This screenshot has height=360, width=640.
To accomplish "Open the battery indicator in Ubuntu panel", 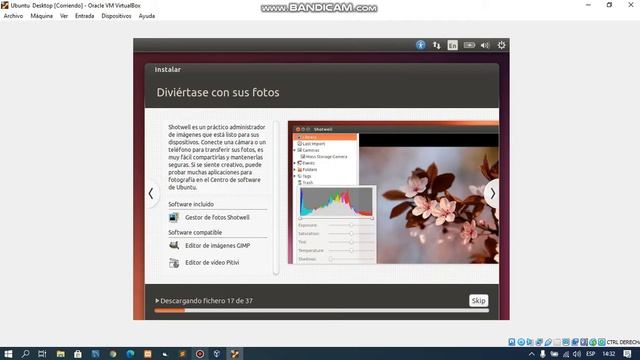I will (469, 45).
